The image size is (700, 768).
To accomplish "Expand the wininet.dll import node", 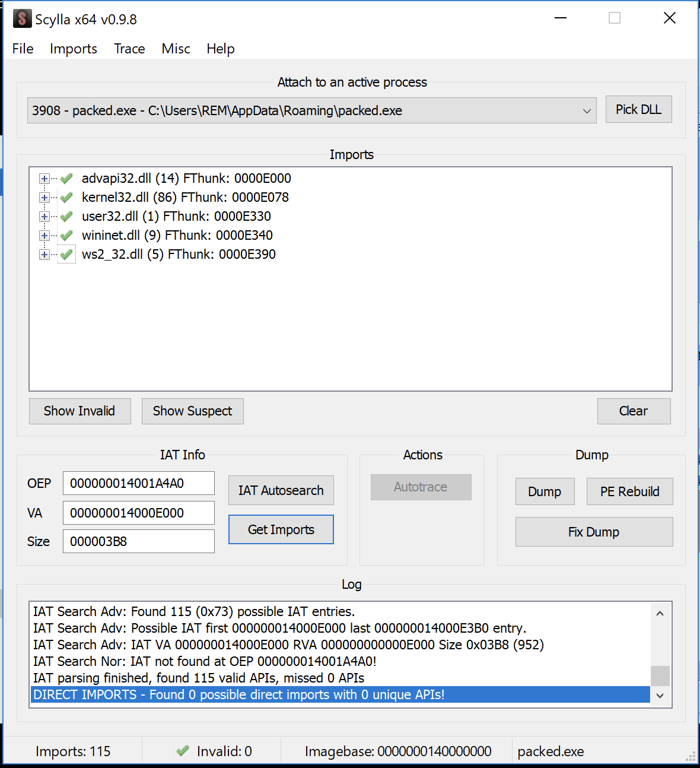I will tap(44, 236).
